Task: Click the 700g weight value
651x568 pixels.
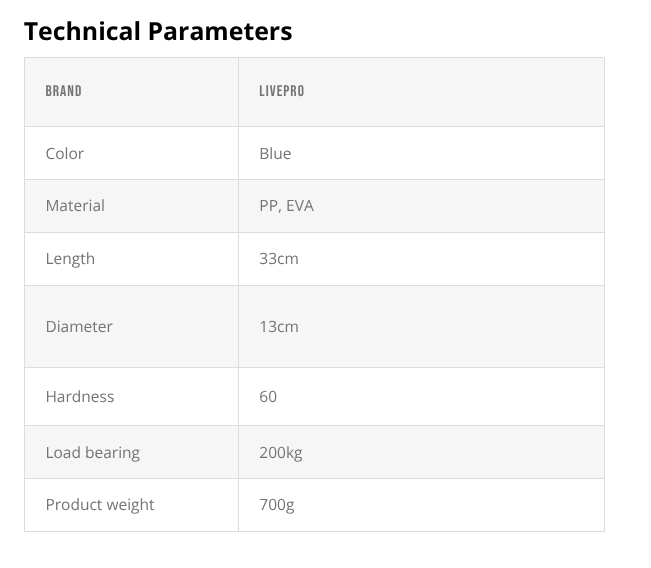Action: click(277, 504)
